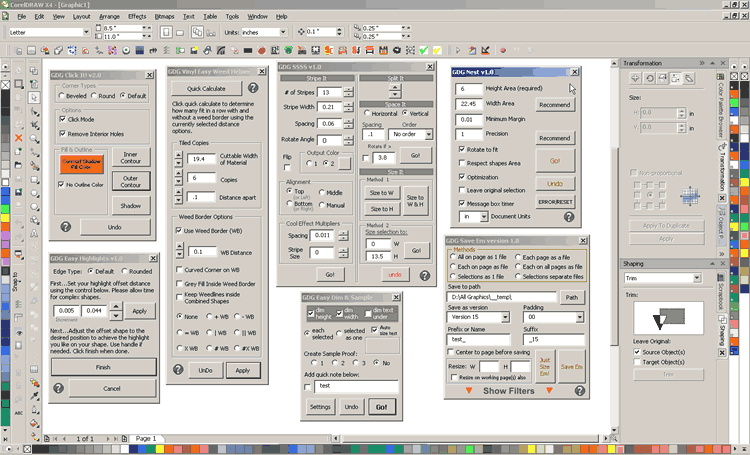Collapse the Transformation docker arrow
Screen dimensions: 750x455
[712, 63]
